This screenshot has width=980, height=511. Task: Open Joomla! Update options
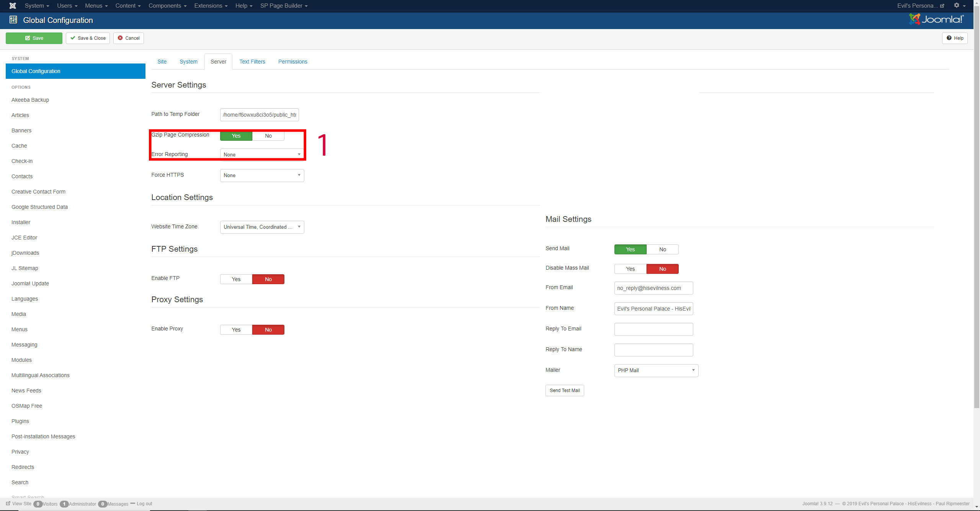point(30,283)
